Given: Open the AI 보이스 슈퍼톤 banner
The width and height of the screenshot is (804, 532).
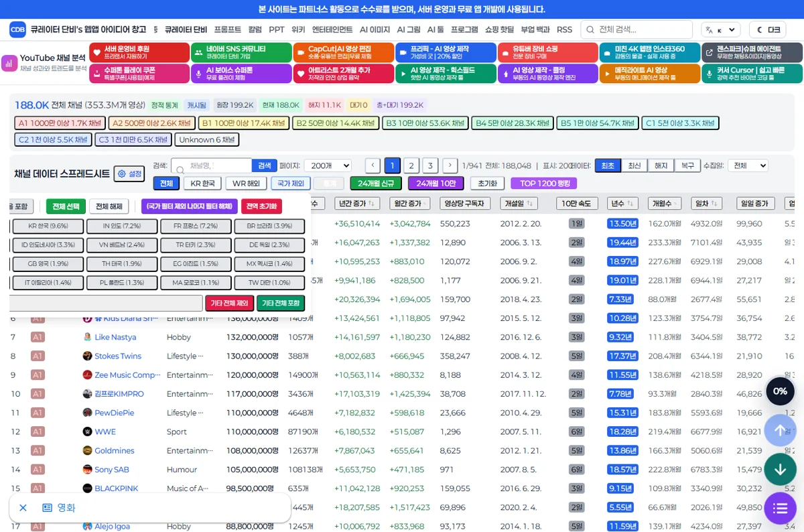Looking at the screenshot, I should tap(241, 74).
